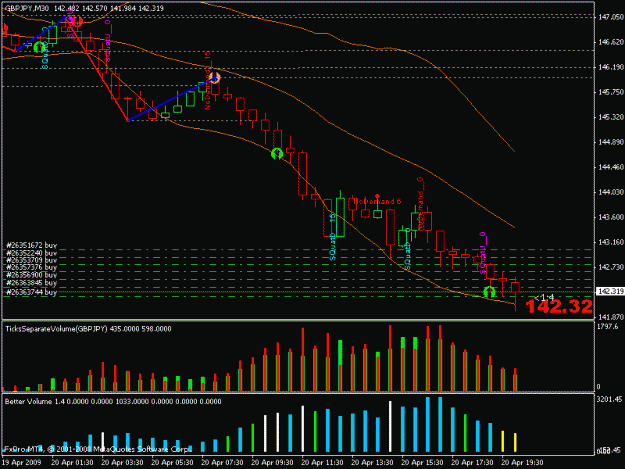The image size is (625, 469).
Task: Click the green circle marker under the 09:30 candles on the lower band
Action: (277, 153)
